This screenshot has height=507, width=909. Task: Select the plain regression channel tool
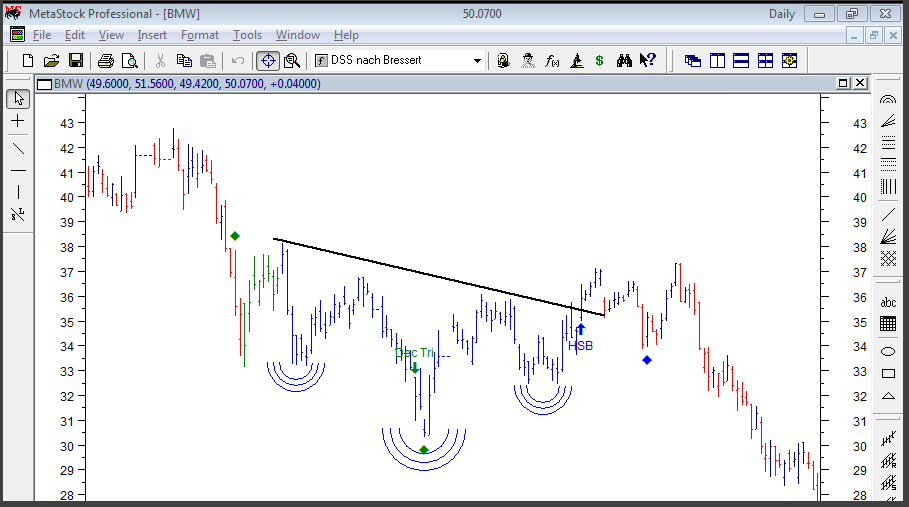888,439
